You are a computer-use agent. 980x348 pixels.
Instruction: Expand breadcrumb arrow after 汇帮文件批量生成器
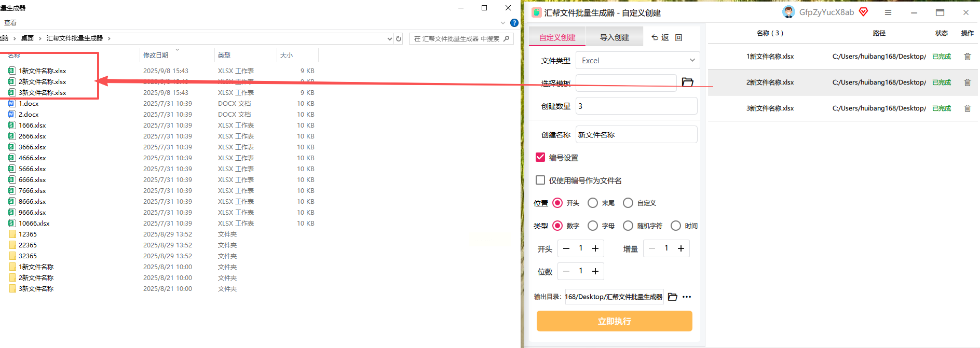click(x=109, y=38)
